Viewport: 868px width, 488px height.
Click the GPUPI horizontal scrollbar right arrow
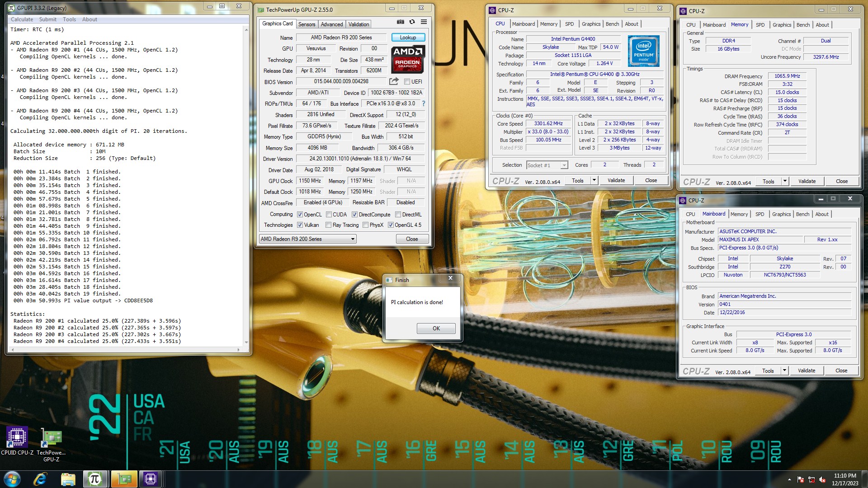pyautogui.click(x=238, y=350)
